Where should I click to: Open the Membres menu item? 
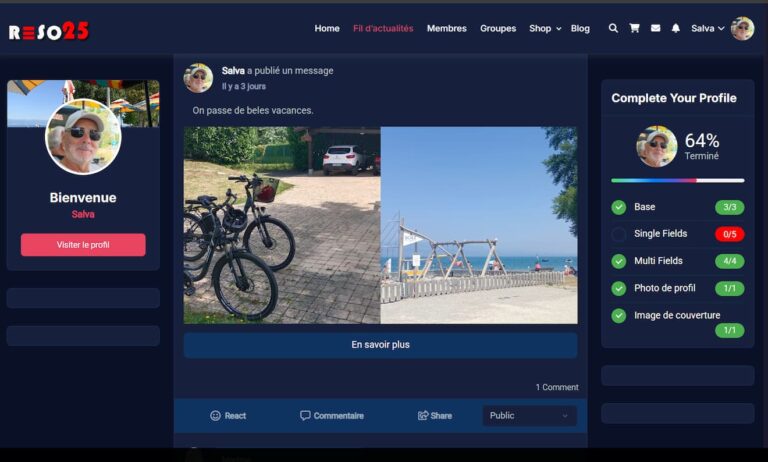(447, 28)
